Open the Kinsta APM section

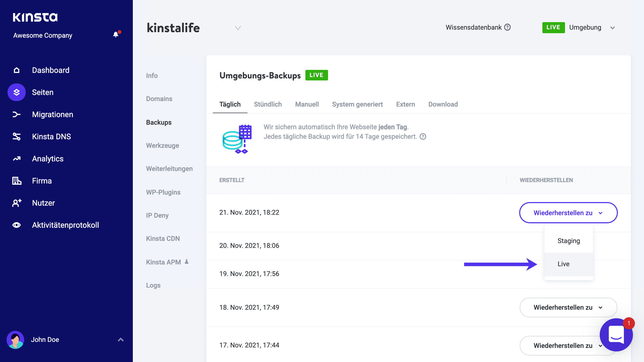164,262
